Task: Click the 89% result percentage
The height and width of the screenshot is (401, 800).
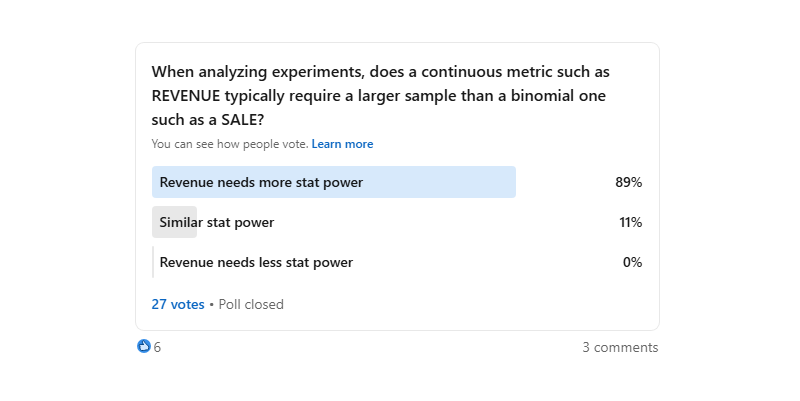Action: (x=628, y=182)
